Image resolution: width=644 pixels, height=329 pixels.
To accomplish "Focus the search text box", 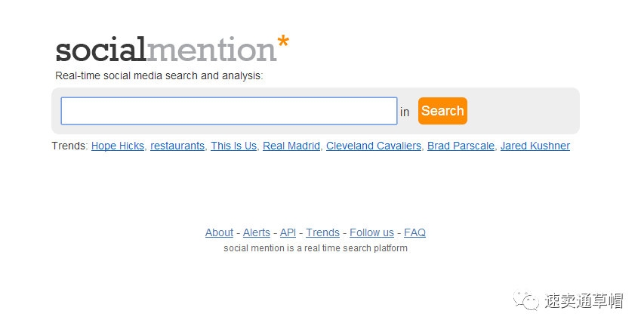I will [229, 111].
